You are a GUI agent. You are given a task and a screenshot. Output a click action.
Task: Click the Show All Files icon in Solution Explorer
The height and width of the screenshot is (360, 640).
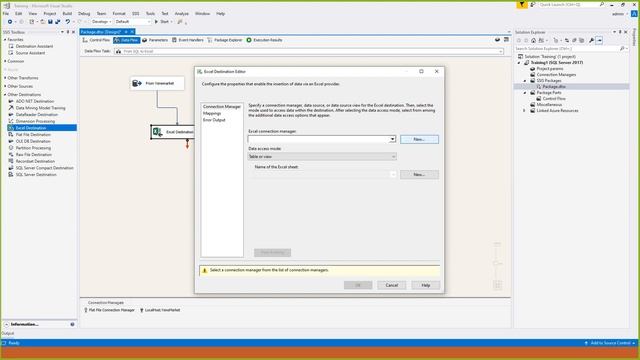click(x=582, y=40)
